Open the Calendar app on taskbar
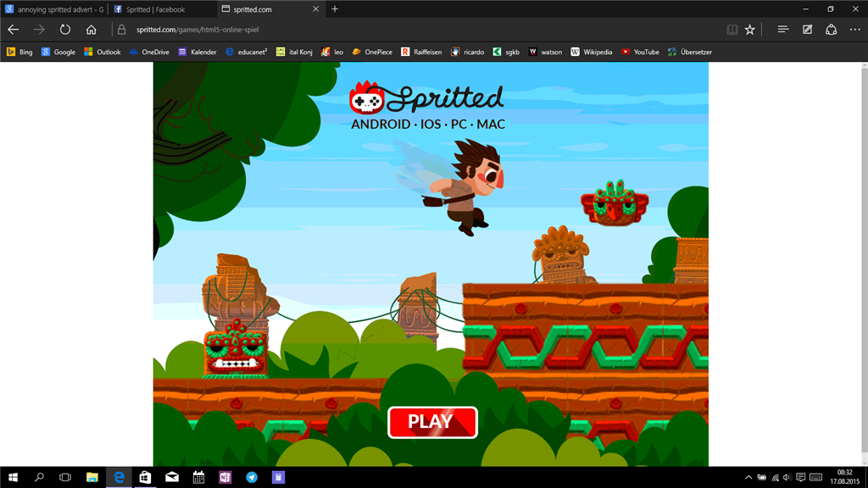 click(x=198, y=477)
